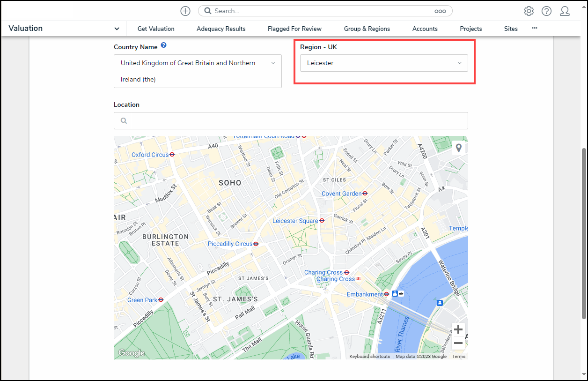The image size is (588, 381).
Task: Click the Google logo on the map
Action: tap(132, 353)
